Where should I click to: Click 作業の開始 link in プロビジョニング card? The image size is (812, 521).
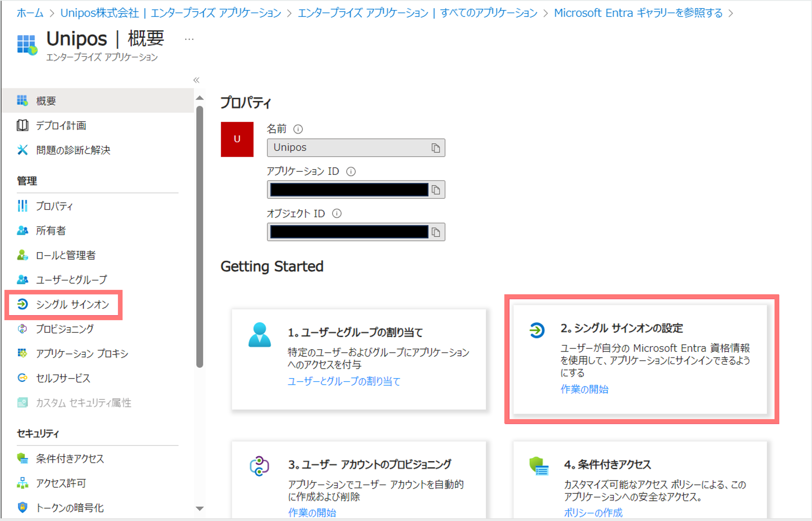coord(312,513)
